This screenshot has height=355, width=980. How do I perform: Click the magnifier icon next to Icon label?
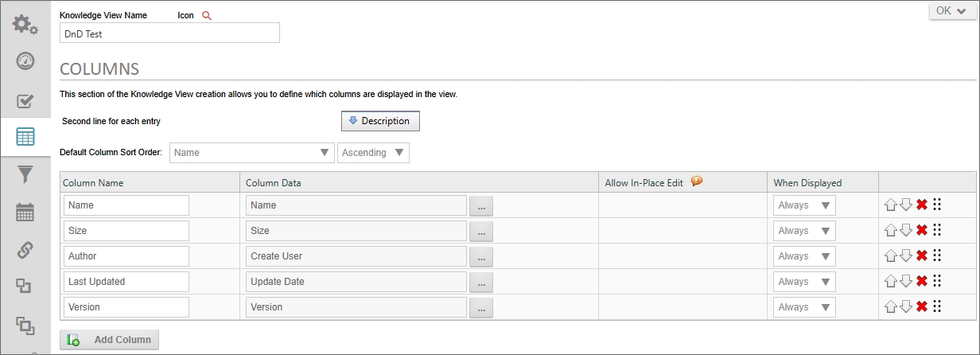point(207,16)
